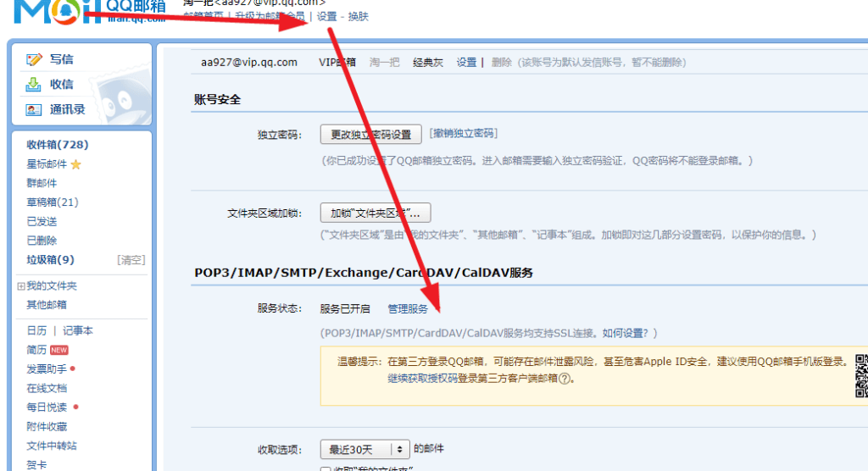The image size is (868, 471).
Task: Open 收件箱(728) folder
Action: [58, 145]
